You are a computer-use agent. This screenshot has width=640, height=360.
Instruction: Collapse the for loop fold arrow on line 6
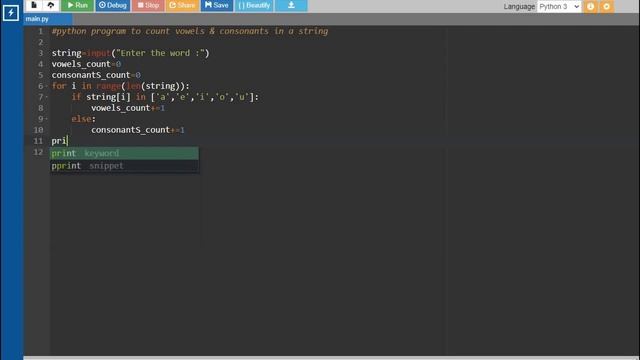pos(47,86)
